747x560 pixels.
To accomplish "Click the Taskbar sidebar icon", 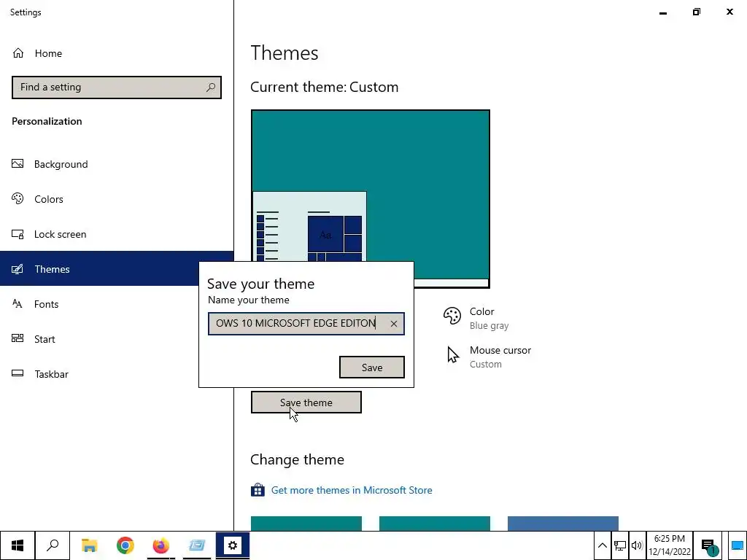I will coord(18,373).
